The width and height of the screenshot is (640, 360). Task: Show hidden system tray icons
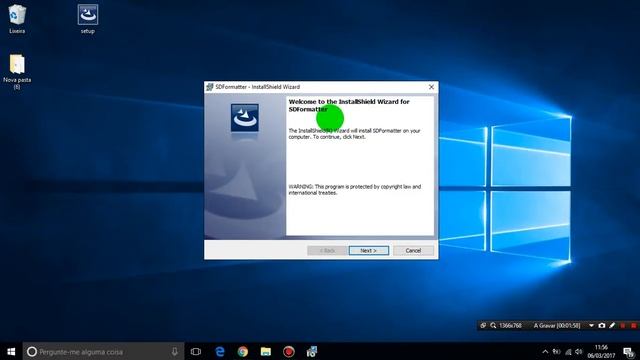[x=545, y=351]
